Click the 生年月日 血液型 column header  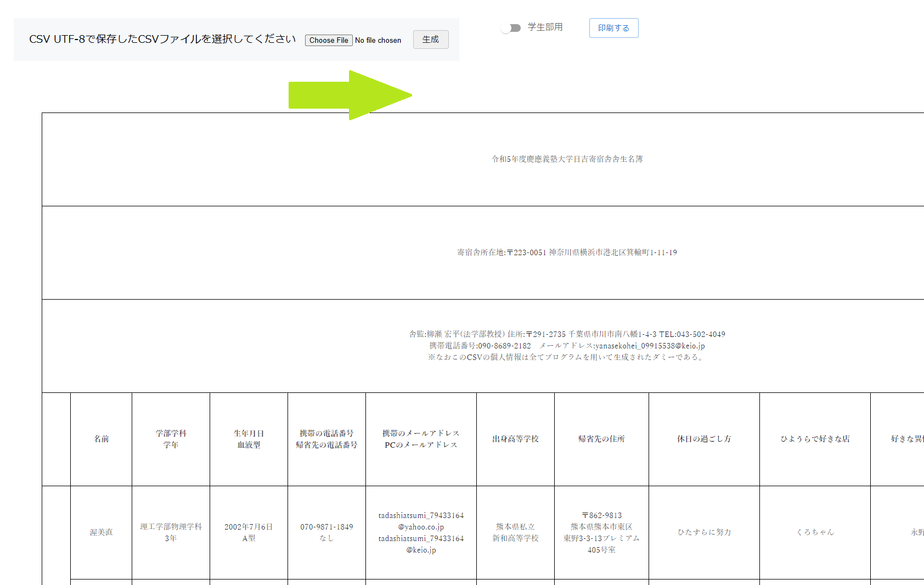pyautogui.click(x=249, y=439)
